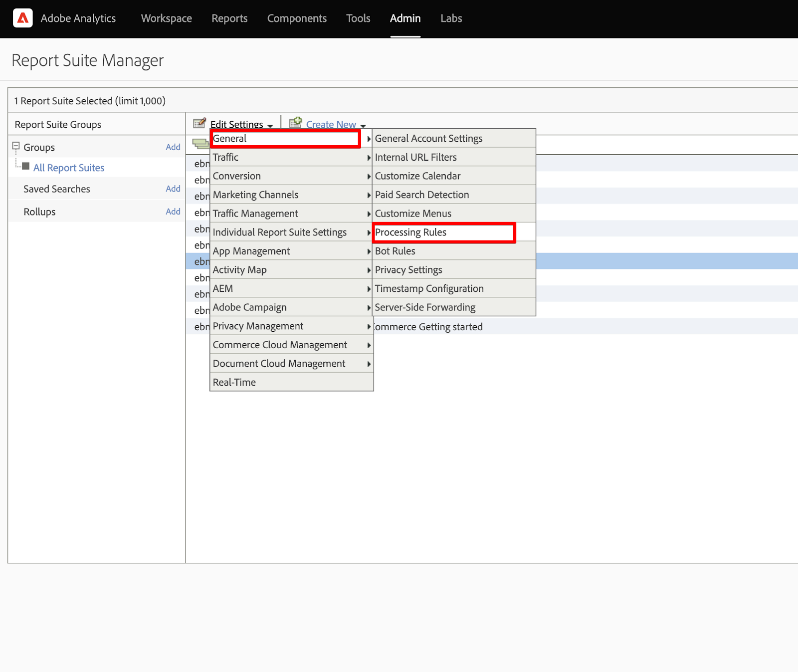Choose General Account Settings
Screen dimensions: 798x672
point(454,139)
